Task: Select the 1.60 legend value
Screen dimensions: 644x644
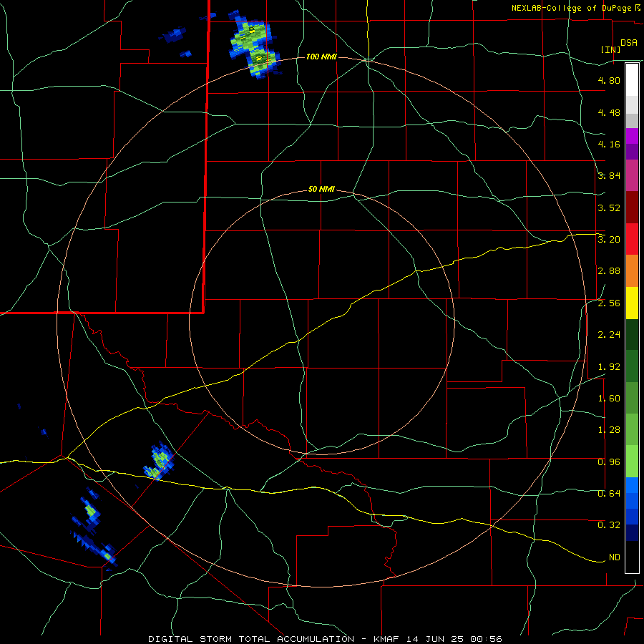Action: 609,399
